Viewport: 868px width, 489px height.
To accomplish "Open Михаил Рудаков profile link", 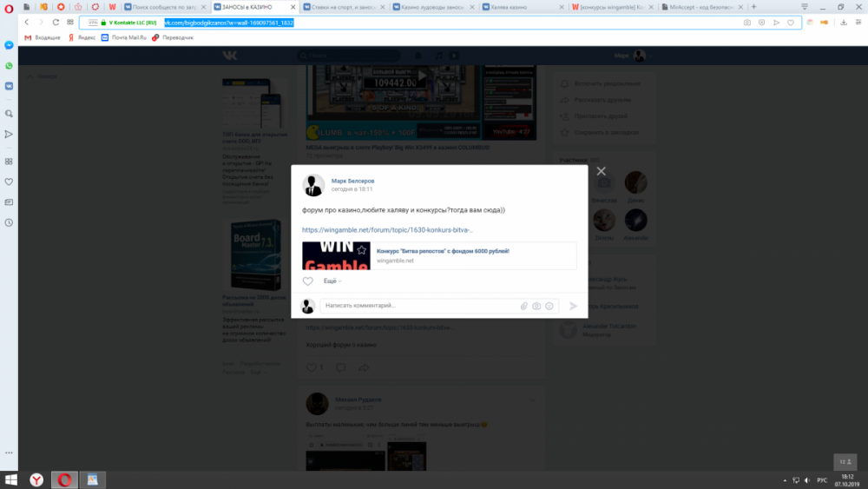I will [x=358, y=400].
